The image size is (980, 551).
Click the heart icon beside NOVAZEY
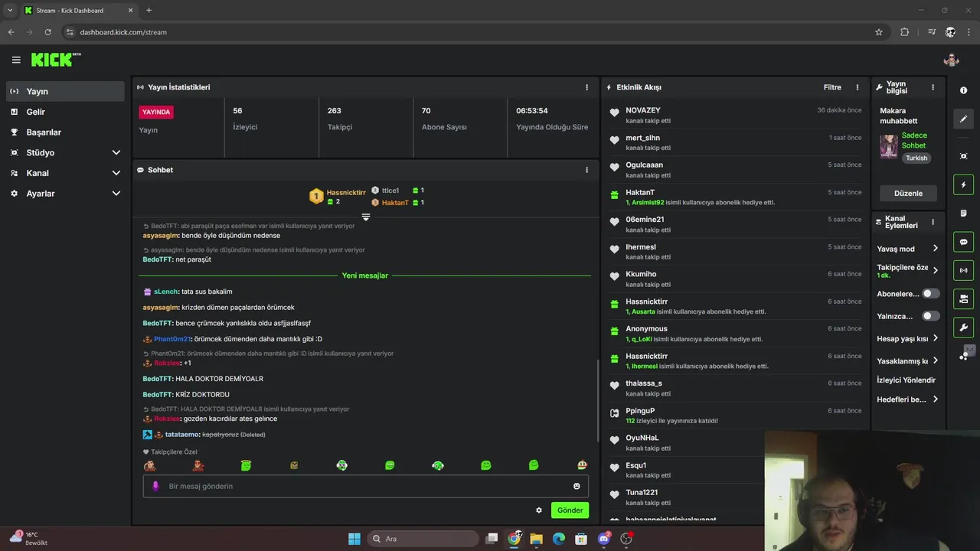[x=614, y=113]
